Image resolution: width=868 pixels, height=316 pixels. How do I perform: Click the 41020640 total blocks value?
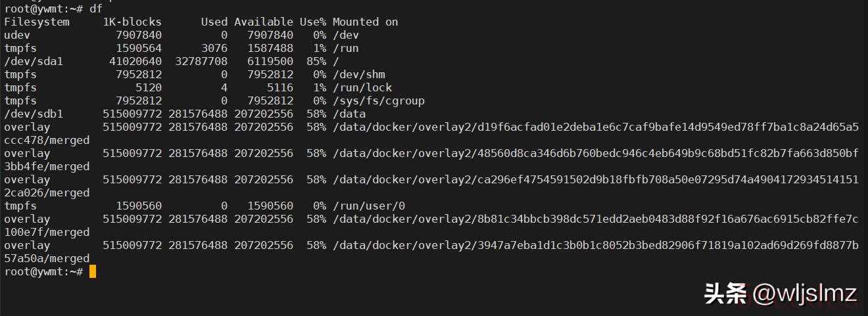(135, 61)
